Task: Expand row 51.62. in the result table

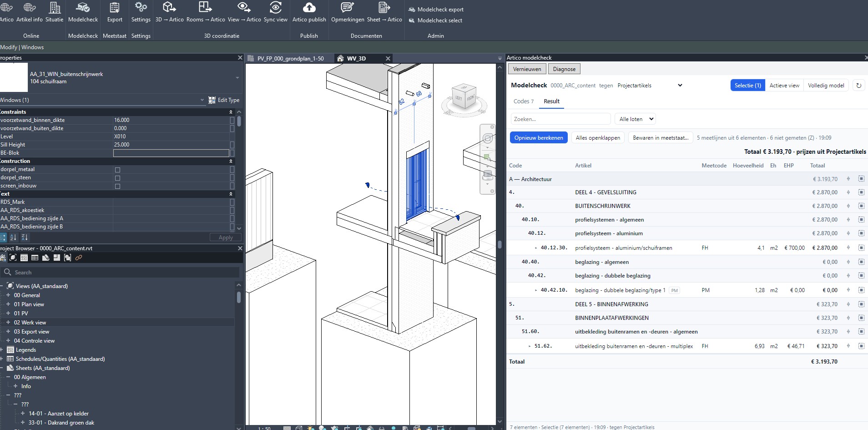Action: point(530,346)
